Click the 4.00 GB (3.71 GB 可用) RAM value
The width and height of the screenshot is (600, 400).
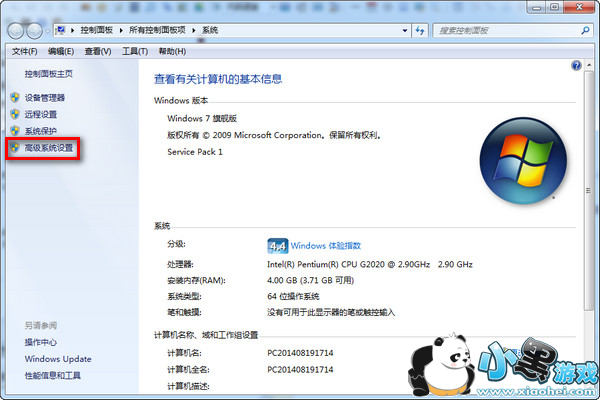(x=310, y=281)
